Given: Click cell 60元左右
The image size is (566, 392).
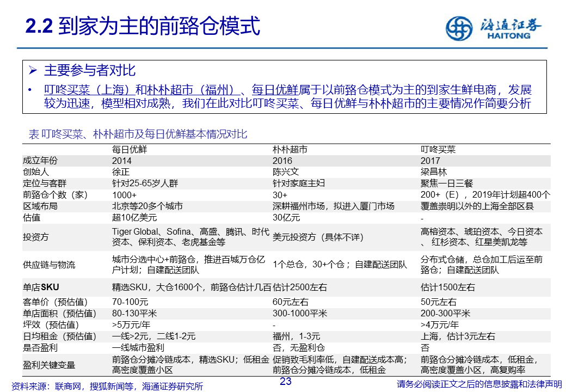Looking at the screenshot, I should [x=291, y=302].
